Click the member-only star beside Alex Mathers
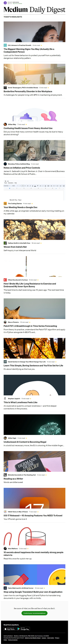Image resolution: width=69 pixels, height=644 pixels. point(28,548)
